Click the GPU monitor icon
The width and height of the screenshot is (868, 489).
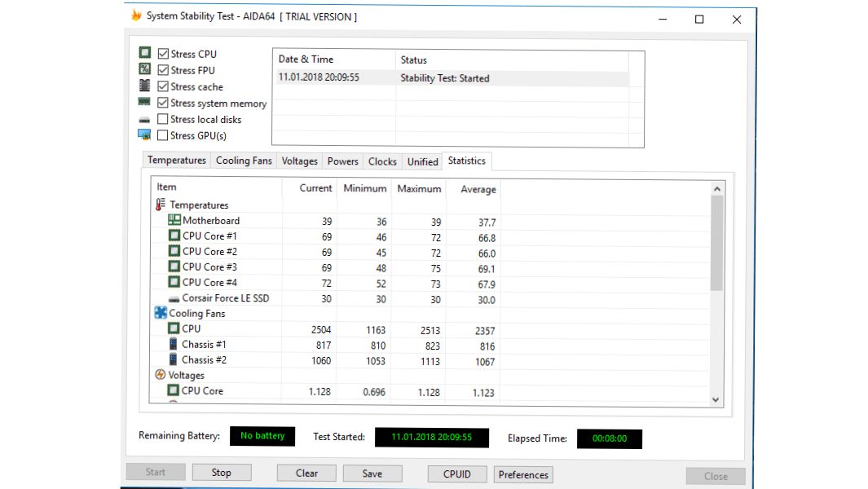coord(144,134)
